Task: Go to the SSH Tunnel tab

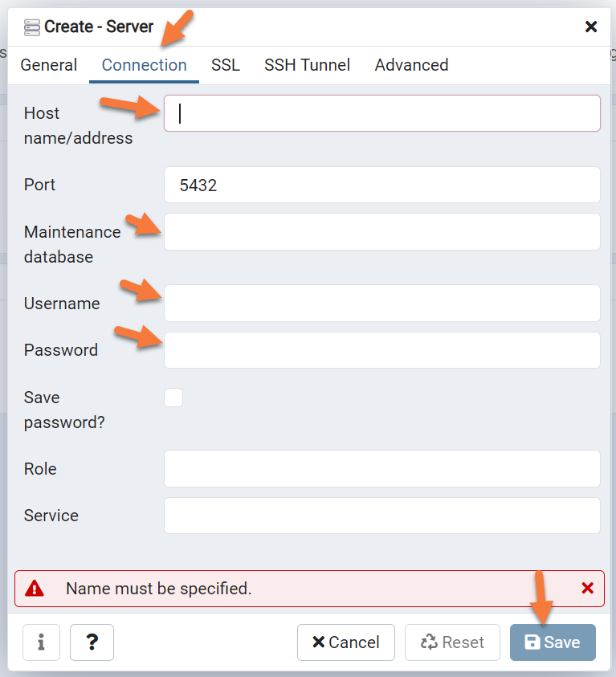Action: 307,66
